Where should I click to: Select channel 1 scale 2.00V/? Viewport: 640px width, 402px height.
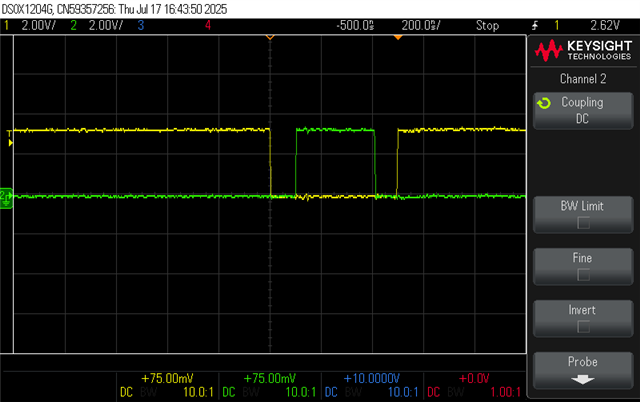coord(38,26)
